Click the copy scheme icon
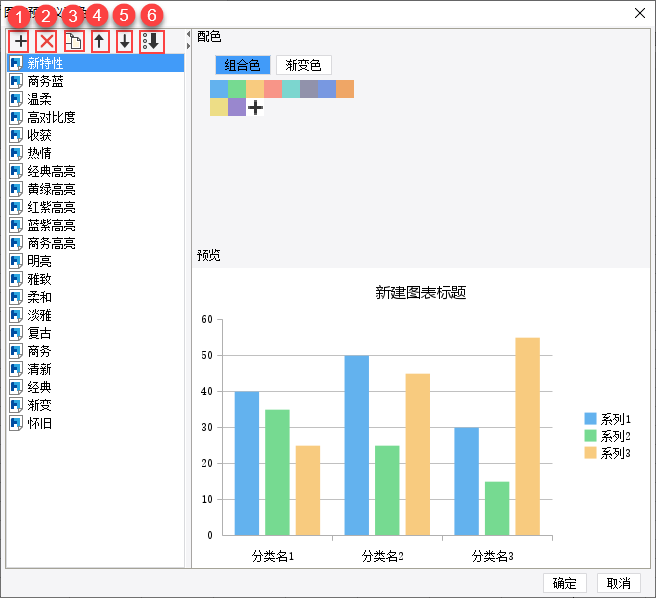 74,41
